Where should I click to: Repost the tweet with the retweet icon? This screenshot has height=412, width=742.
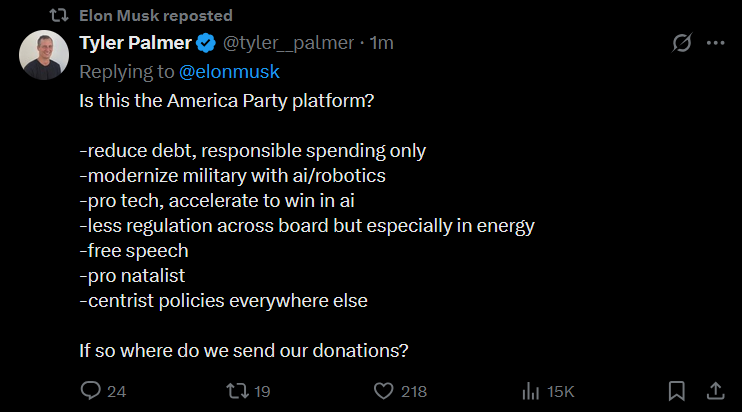click(237, 391)
